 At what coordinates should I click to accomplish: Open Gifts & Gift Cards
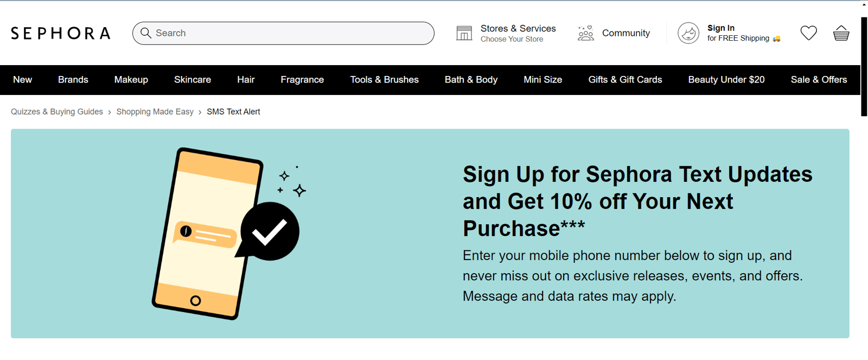[624, 79]
